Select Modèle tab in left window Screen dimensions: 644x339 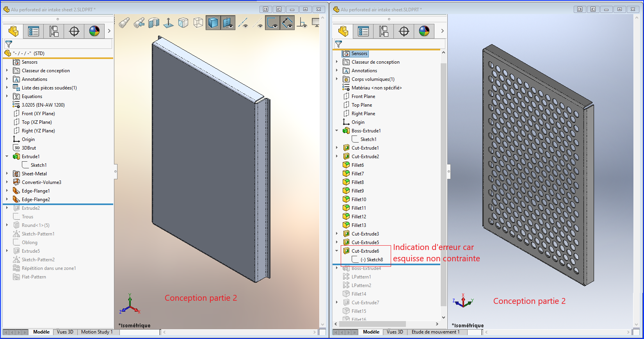[x=41, y=332]
